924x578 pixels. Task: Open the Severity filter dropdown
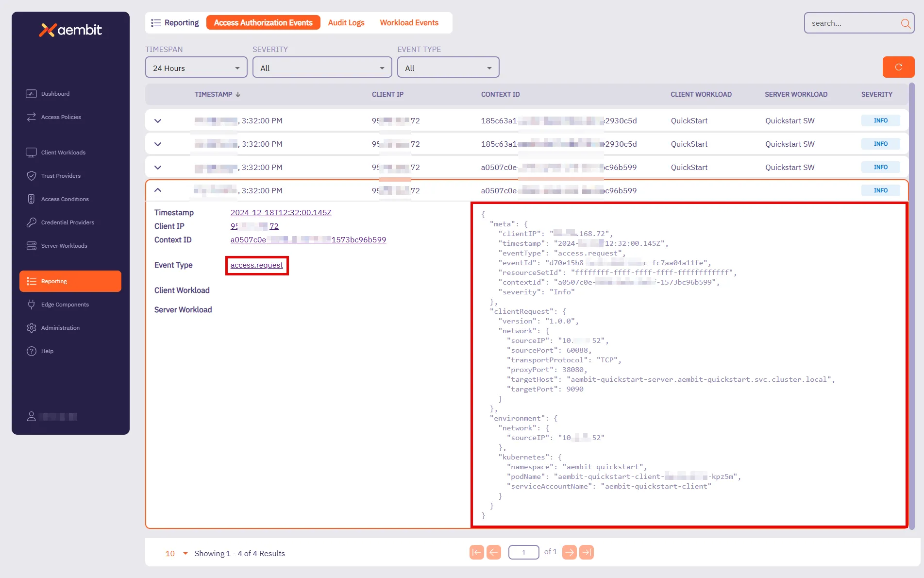[322, 68]
